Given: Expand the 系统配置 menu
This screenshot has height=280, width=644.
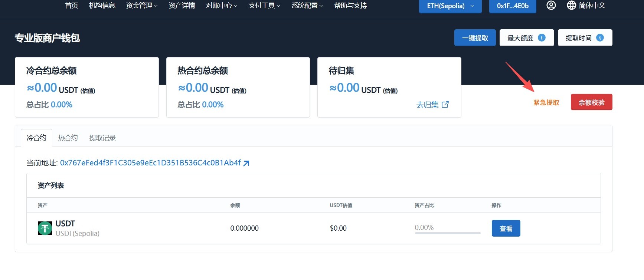Looking at the screenshot, I should click(307, 6).
